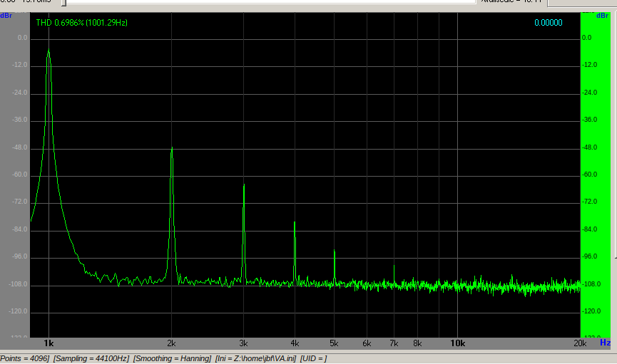Screen dimensions: 617x364
Task: Click 0.0 on the gray level scale
Action: point(22,38)
